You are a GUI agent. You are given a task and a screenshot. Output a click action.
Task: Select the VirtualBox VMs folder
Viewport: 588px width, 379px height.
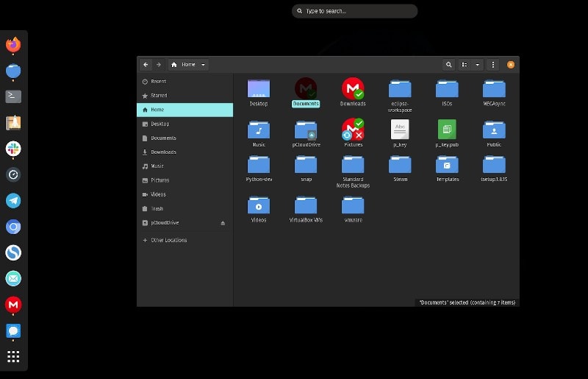click(306, 209)
